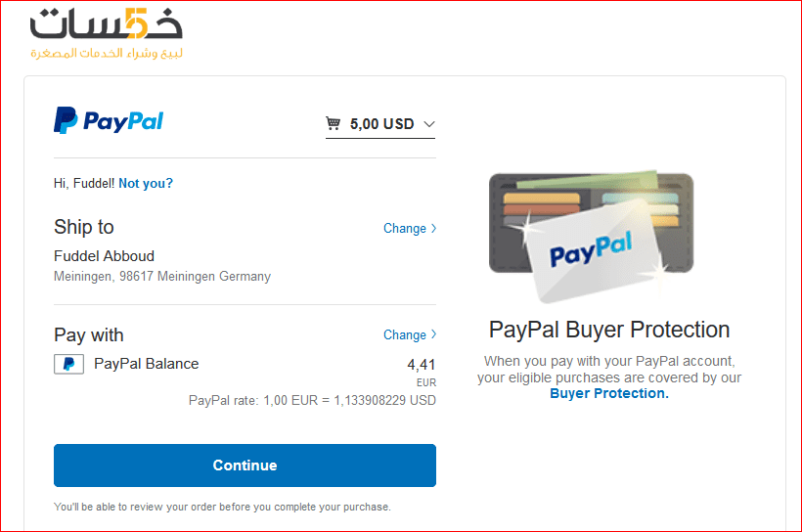Screen dimensions: 802x532
Task: Click the Meiningen Germany address line
Action: [162, 276]
